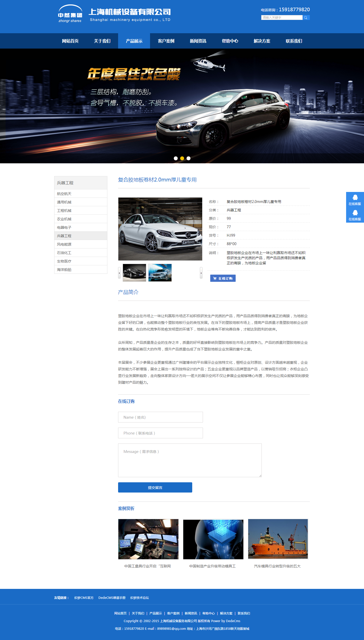Select the black convertible car thumbnail

click(134, 273)
